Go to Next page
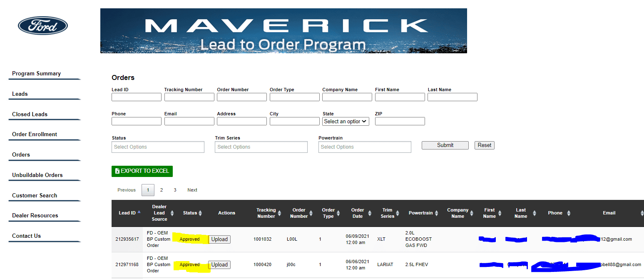The image size is (644, 279). click(x=192, y=190)
